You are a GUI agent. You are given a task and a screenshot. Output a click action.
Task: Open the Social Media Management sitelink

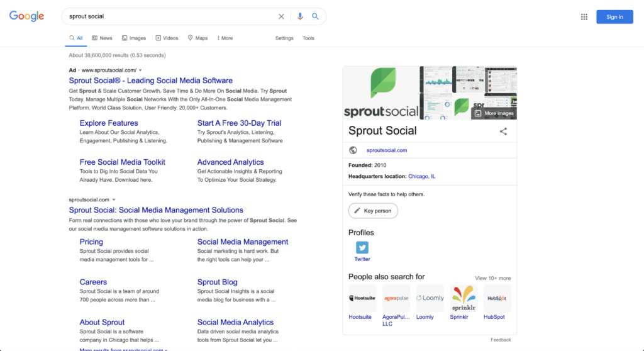(x=243, y=242)
